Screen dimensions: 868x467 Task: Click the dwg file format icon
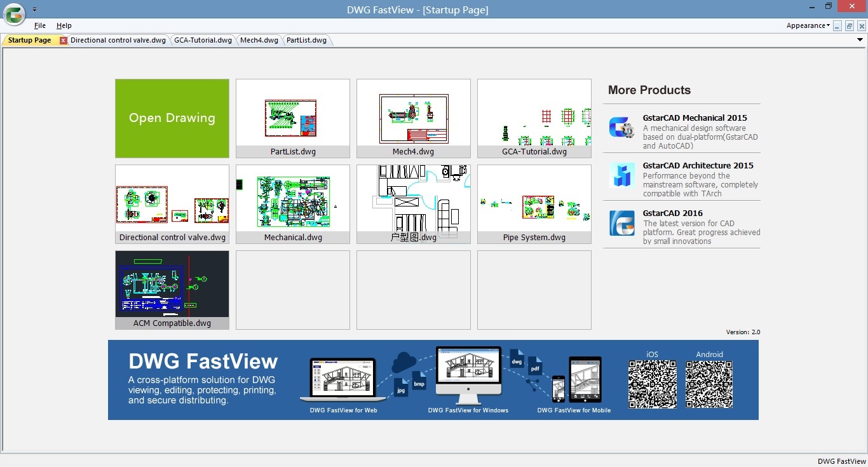click(x=517, y=358)
